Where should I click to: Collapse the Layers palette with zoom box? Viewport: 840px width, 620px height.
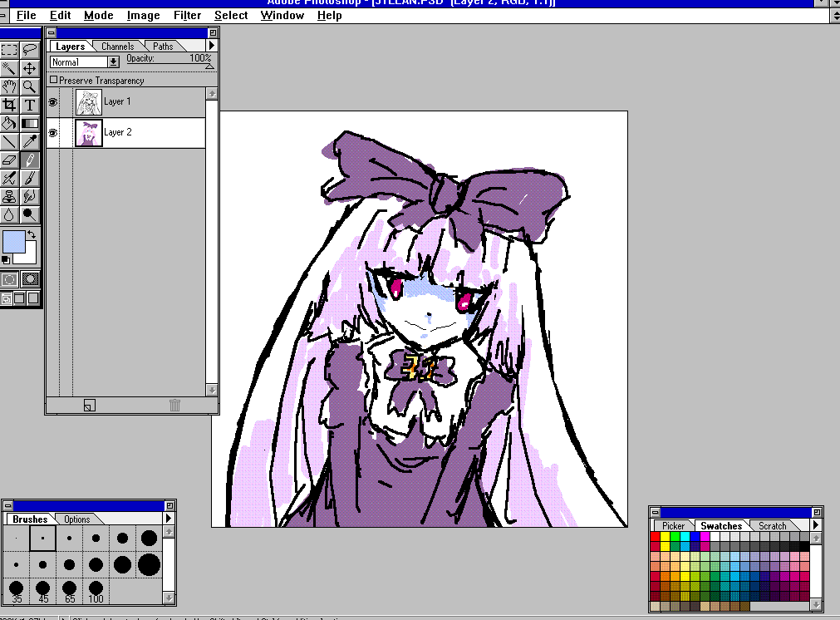[213, 32]
